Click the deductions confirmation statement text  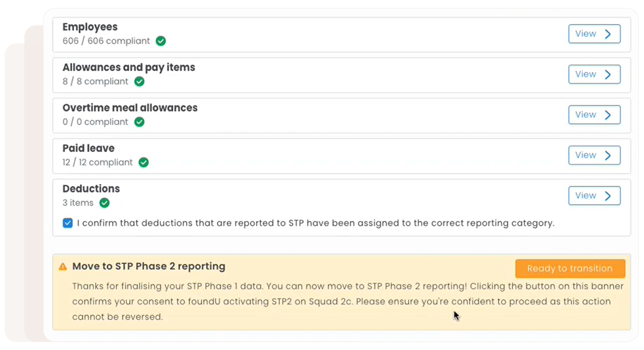tap(315, 223)
